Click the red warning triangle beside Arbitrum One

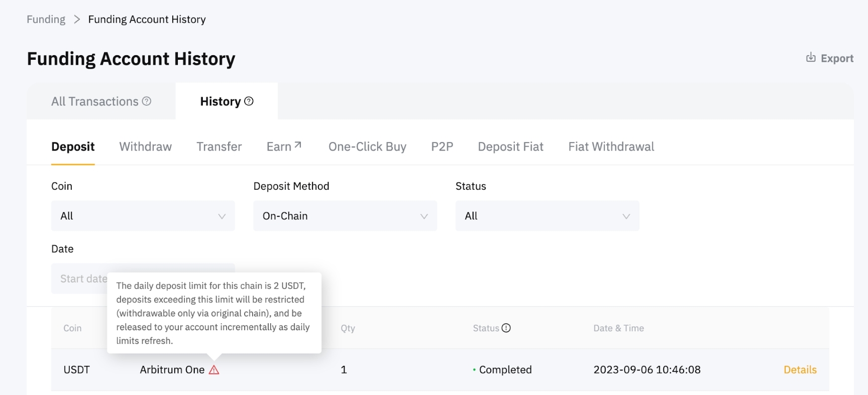pyautogui.click(x=214, y=370)
